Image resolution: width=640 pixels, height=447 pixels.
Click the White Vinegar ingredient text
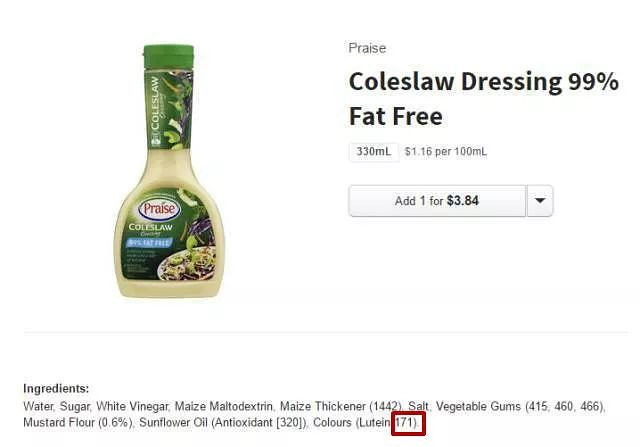pos(132,407)
